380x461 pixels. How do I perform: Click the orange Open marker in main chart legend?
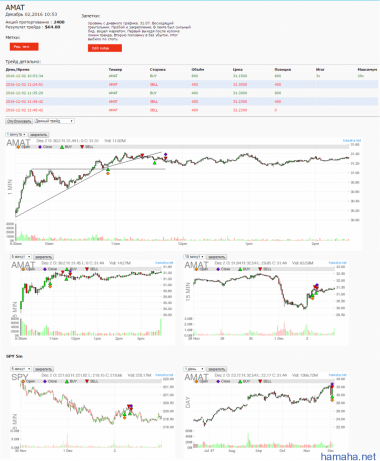click(19, 147)
